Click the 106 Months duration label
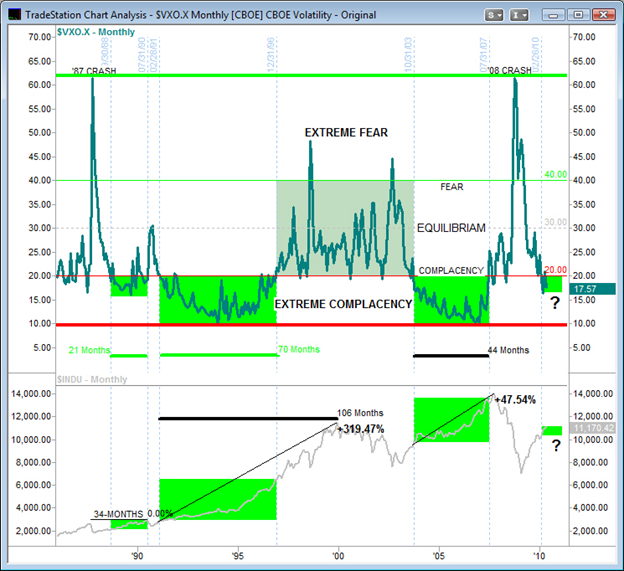This screenshot has height=571, width=624. [360, 413]
